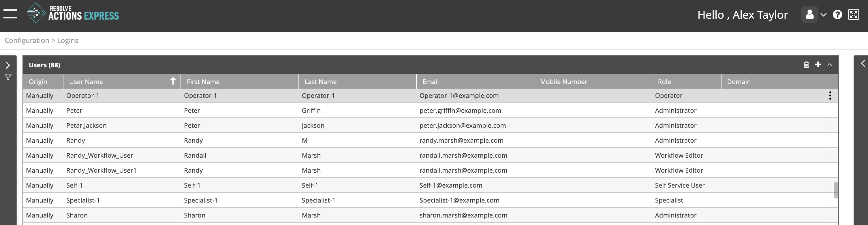868x225 pixels.
Task: Click the Configuration breadcrumb link
Action: [x=27, y=40]
